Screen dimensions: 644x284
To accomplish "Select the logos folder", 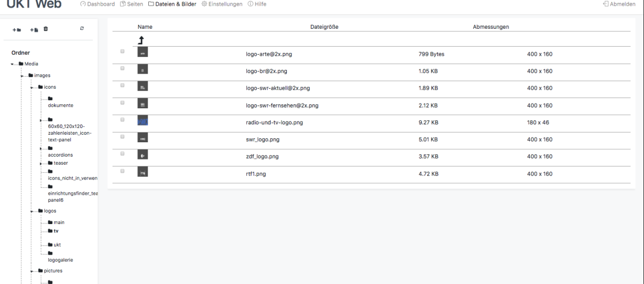I will point(47,211).
